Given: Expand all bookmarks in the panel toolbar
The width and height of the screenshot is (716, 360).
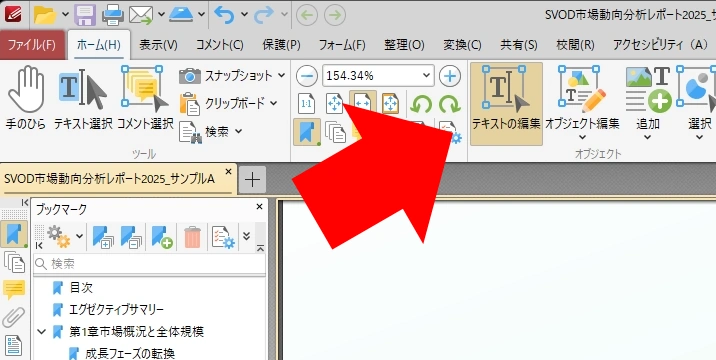Looking at the screenshot, I should pos(103,237).
